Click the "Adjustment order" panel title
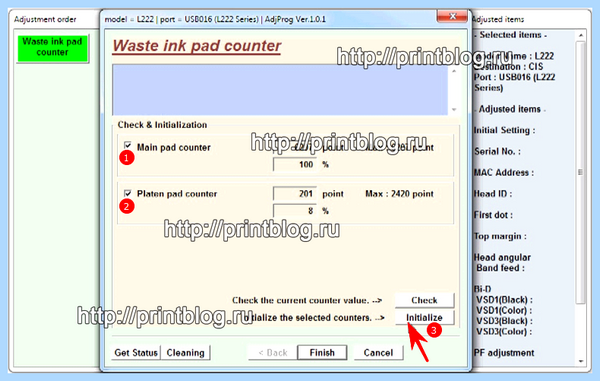 click(45, 19)
